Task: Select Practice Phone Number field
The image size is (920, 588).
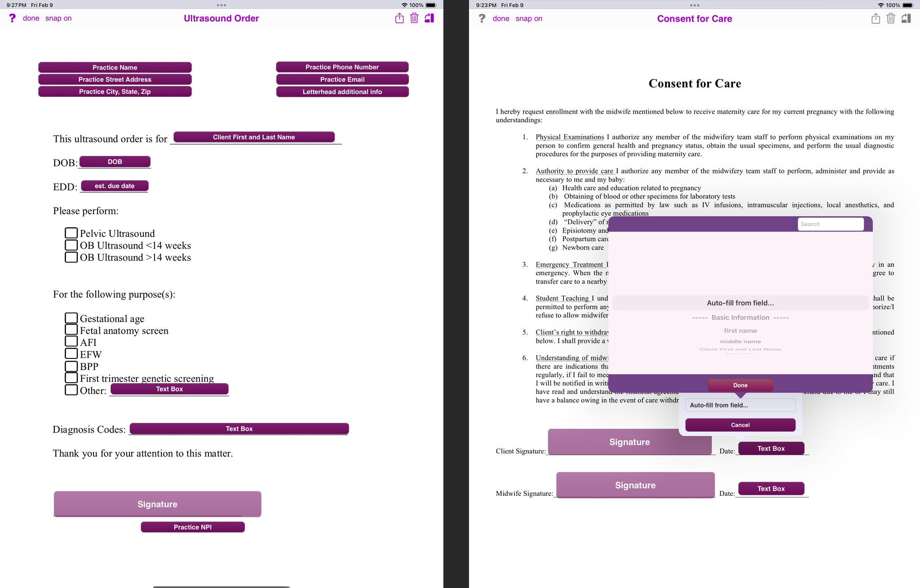Action: point(342,67)
